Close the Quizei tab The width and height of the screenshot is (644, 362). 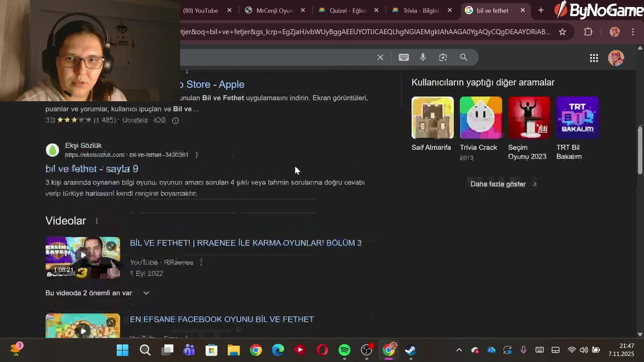376,10
